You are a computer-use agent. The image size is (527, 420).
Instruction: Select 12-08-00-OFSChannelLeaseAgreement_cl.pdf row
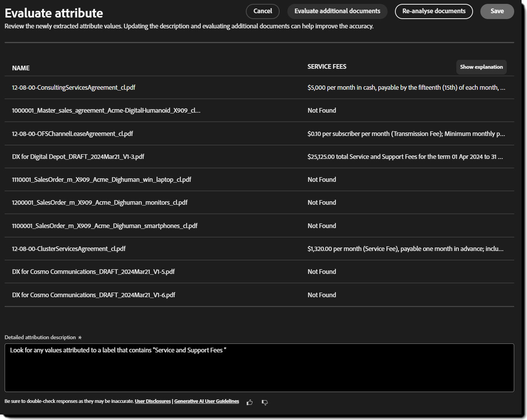(x=73, y=134)
